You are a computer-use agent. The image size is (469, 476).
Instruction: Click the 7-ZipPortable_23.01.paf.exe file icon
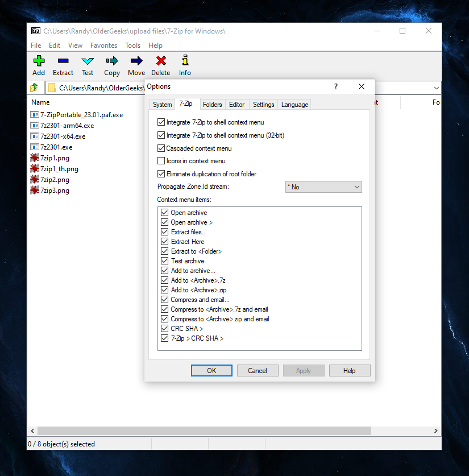[x=35, y=115]
